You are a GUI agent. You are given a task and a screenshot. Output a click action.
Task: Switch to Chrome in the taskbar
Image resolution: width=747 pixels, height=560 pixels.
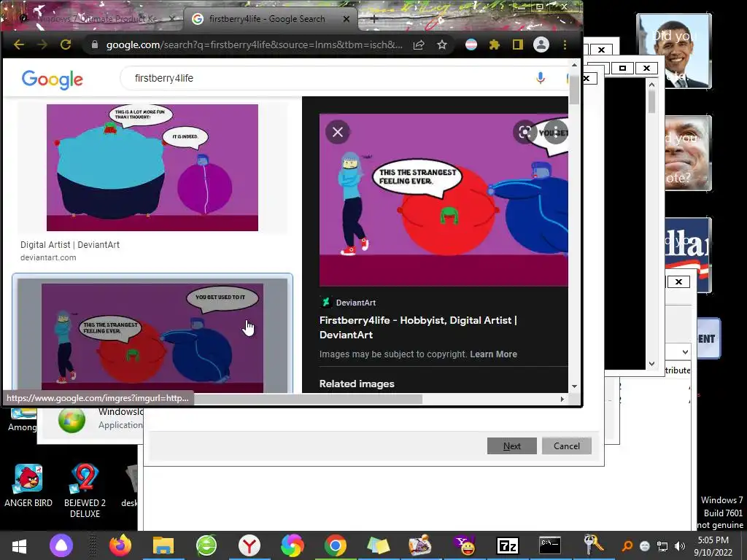335,545
